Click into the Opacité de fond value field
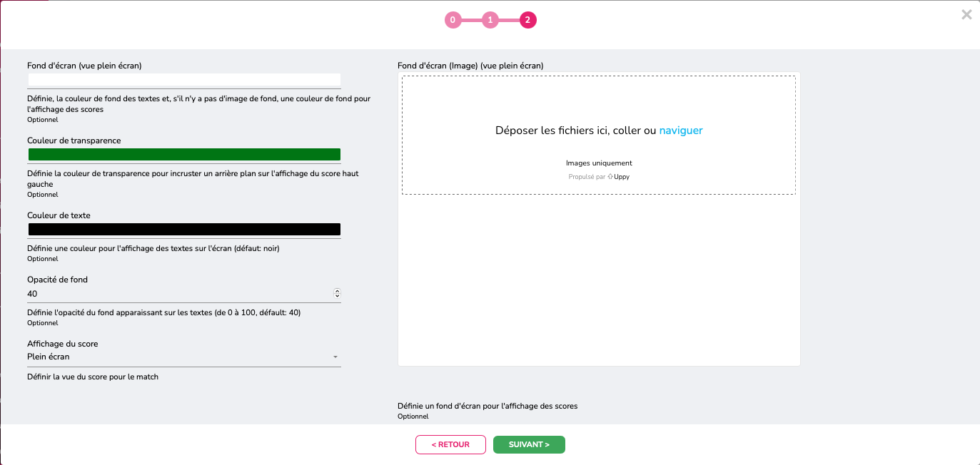 click(x=178, y=294)
